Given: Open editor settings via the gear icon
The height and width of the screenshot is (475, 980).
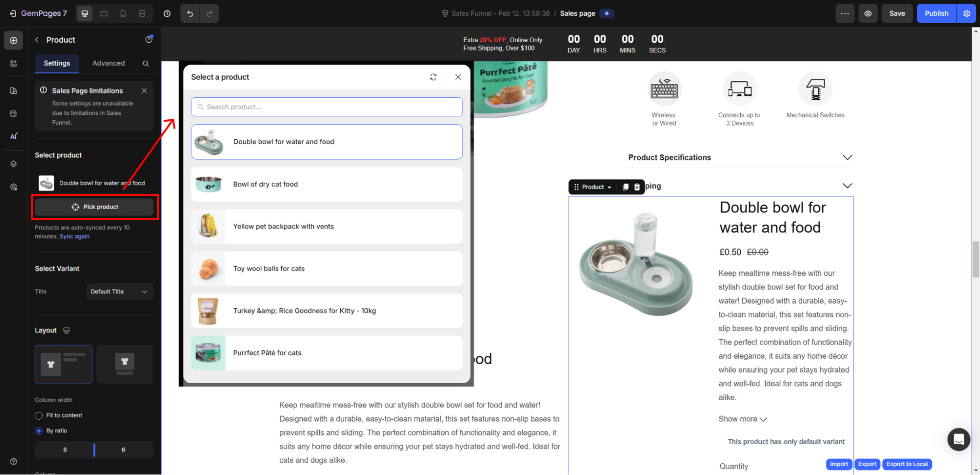Looking at the screenshot, I should coord(966,13).
